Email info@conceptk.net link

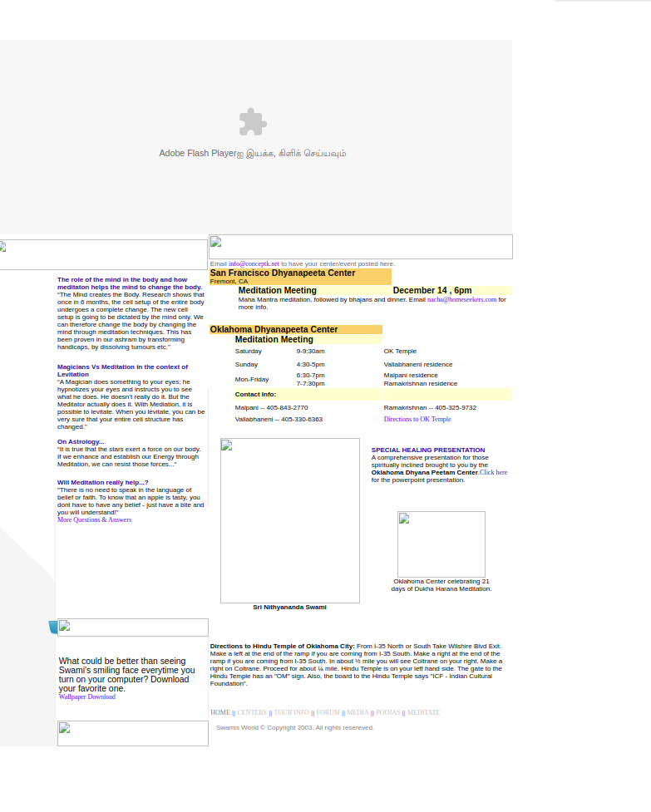[x=254, y=263]
